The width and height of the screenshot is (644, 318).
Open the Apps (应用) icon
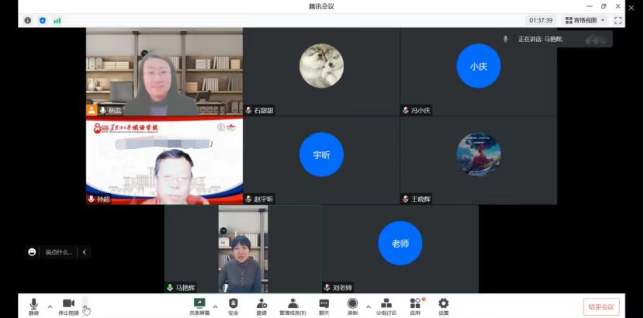tap(415, 306)
